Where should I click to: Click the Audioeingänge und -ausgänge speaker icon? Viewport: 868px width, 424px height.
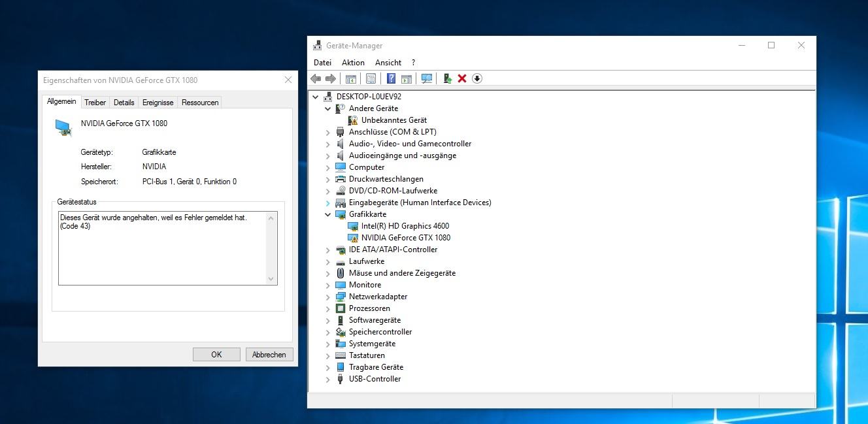coord(341,155)
